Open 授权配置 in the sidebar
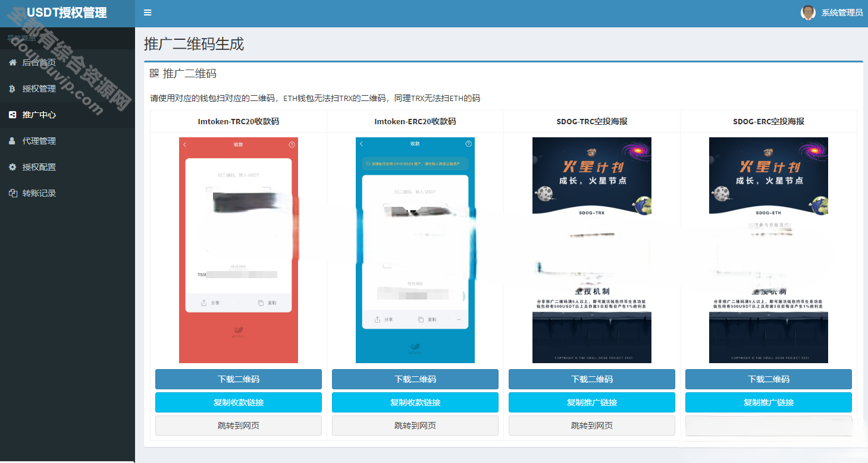 click(67, 167)
